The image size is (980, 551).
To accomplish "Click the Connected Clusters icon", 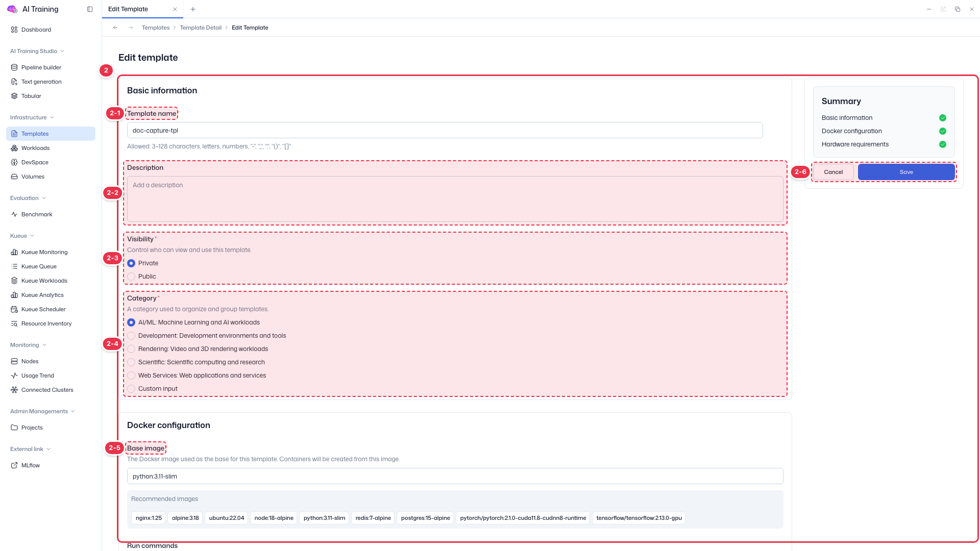I will coord(14,390).
